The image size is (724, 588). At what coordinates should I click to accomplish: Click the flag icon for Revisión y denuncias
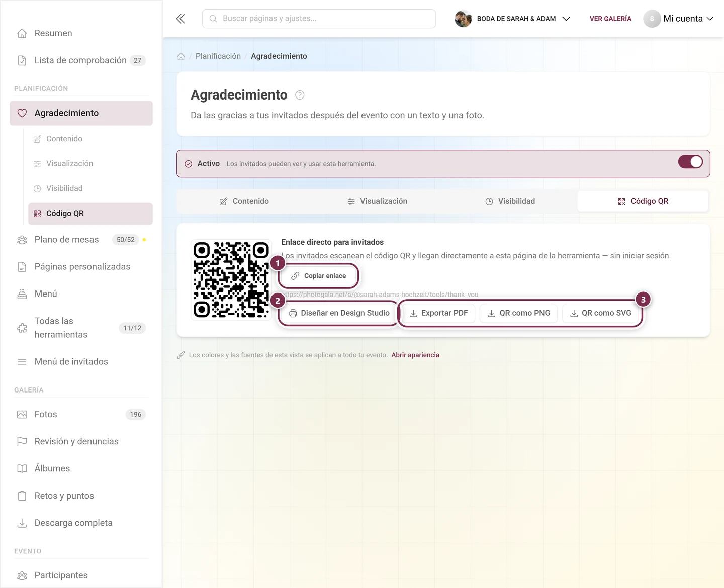[x=22, y=441]
